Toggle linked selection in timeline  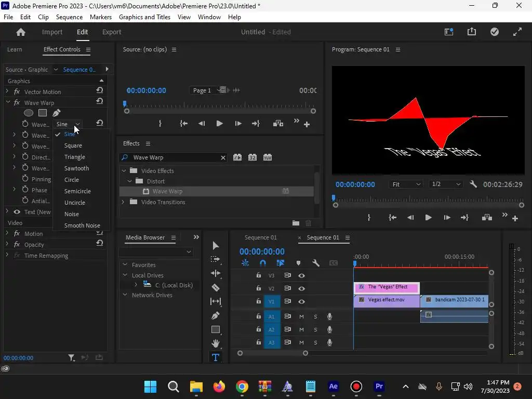tap(280, 263)
